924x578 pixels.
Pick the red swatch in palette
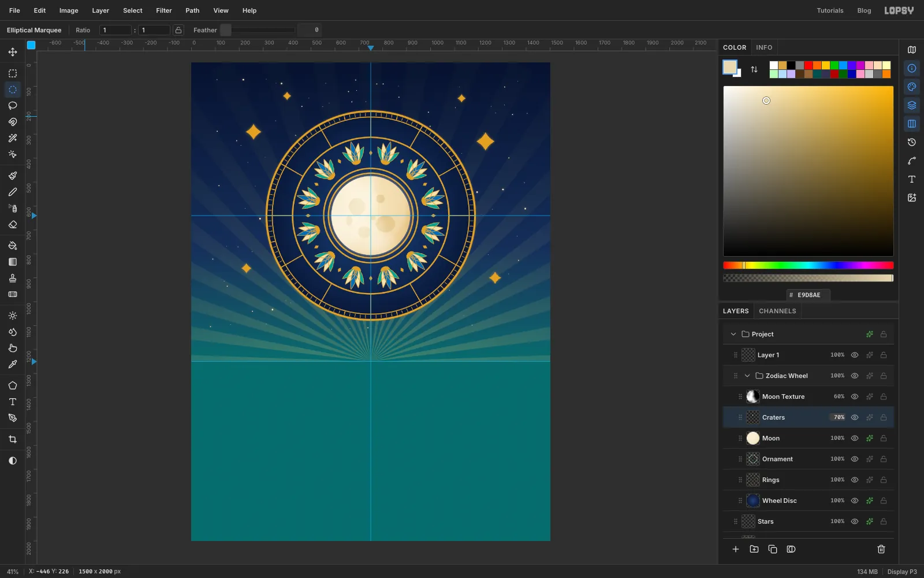click(808, 65)
